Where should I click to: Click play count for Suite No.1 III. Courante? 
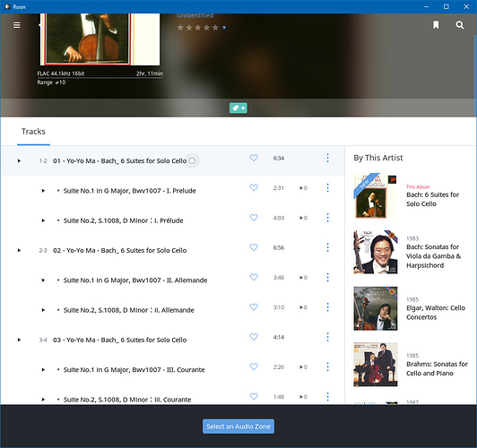pyautogui.click(x=303, y=367)
